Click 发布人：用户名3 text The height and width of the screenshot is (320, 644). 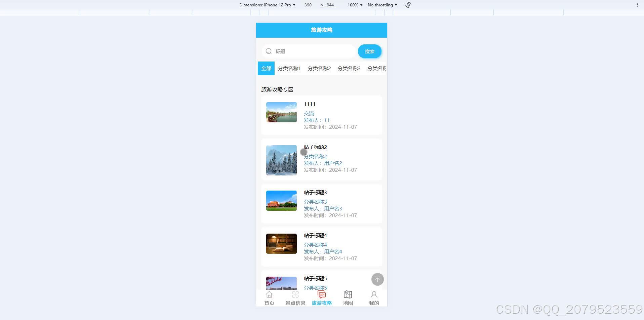click(323, 209)
